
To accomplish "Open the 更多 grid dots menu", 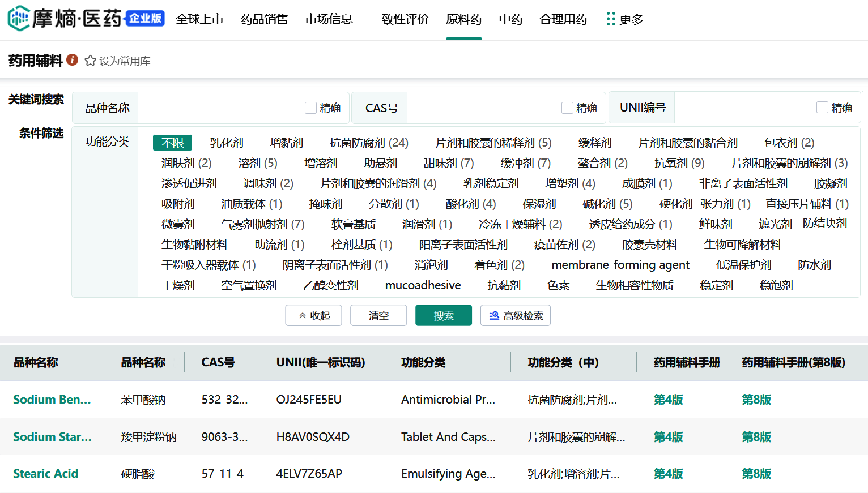I will pos(610,19).
